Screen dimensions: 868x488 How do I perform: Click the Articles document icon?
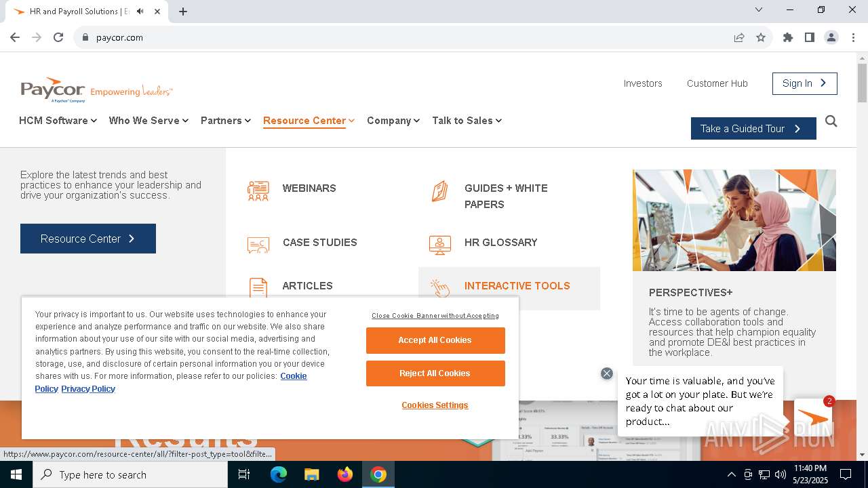(258, 287)
